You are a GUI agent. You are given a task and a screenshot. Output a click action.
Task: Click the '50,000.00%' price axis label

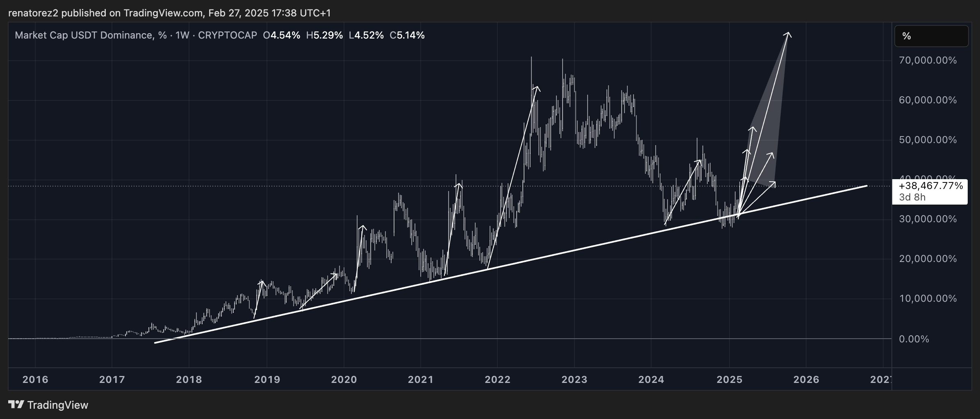[x=928, y=140]
